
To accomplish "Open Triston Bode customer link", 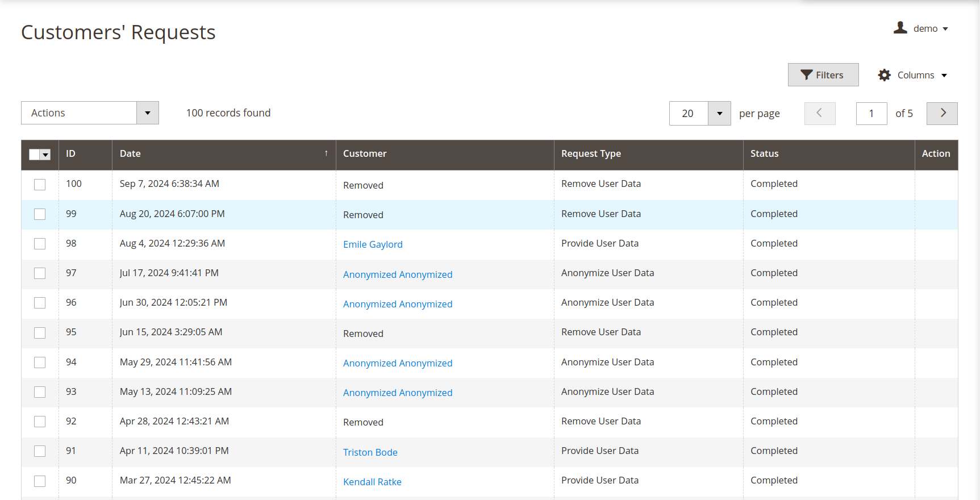I will coord(370,452).
